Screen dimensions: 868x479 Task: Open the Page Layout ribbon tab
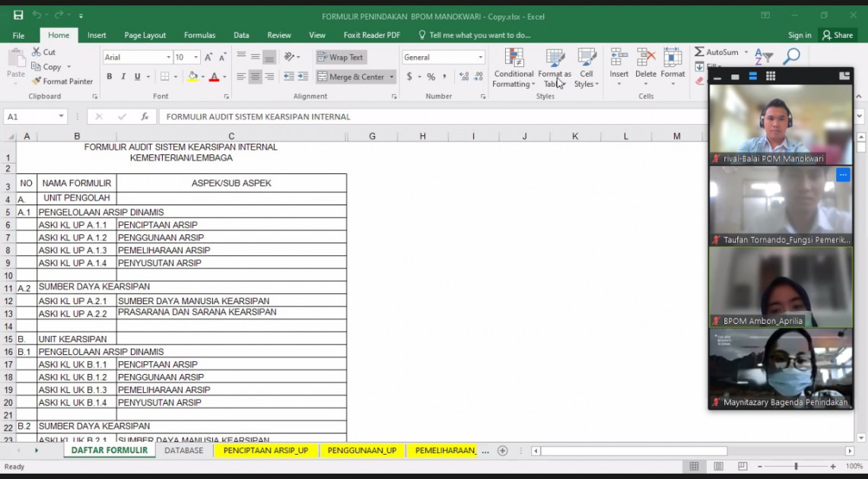145,35
